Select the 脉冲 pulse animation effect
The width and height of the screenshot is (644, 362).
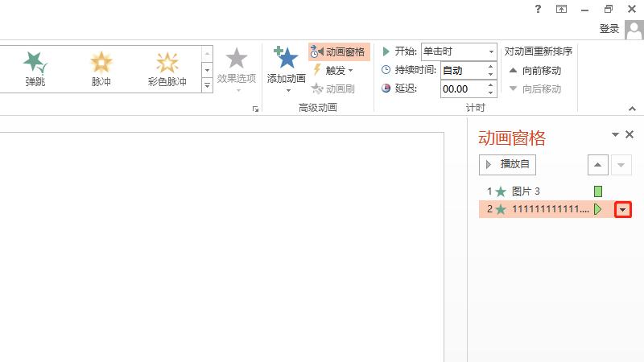(101, 69)
